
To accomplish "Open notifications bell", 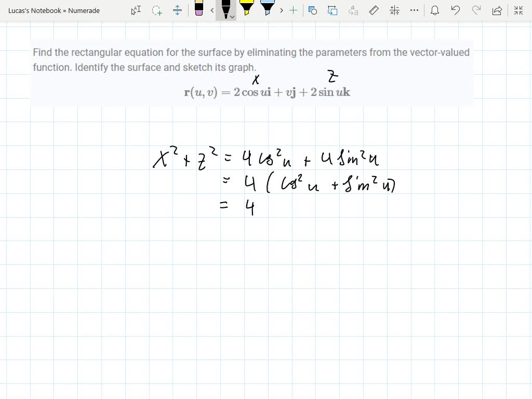I will pyautogui.click(x=435, y=10).
